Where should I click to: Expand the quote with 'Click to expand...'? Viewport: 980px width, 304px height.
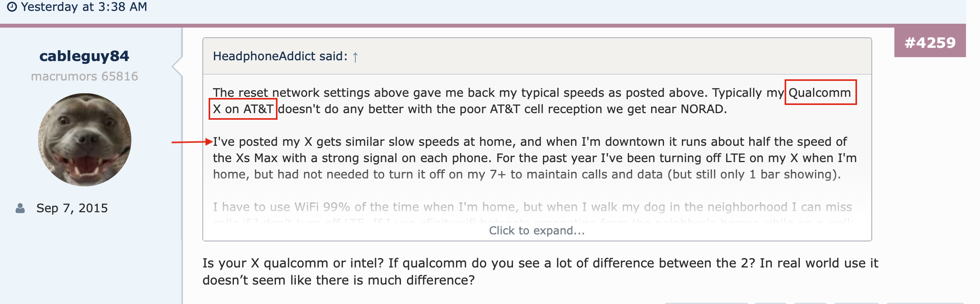537,231
